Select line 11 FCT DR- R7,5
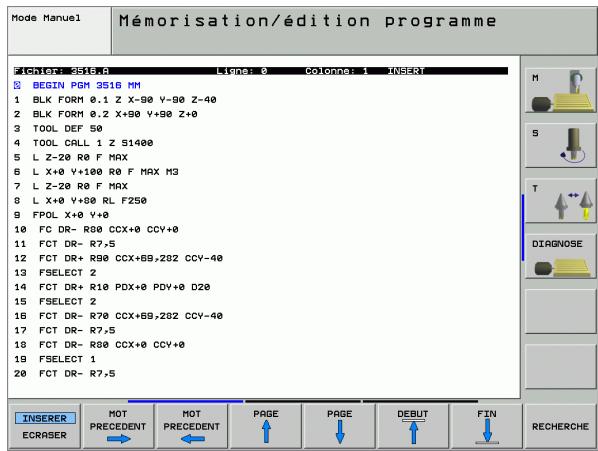Screen dimensions: 598x451 (64, 244)
